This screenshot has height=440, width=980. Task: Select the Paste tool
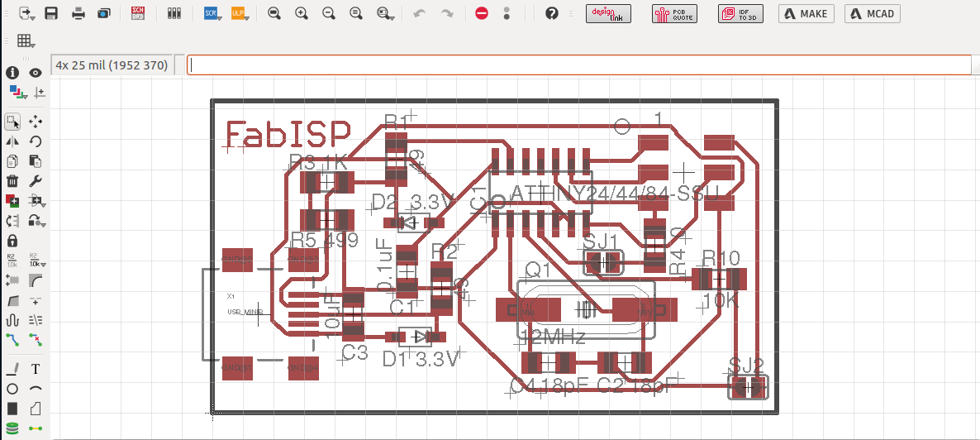point(36,161)
